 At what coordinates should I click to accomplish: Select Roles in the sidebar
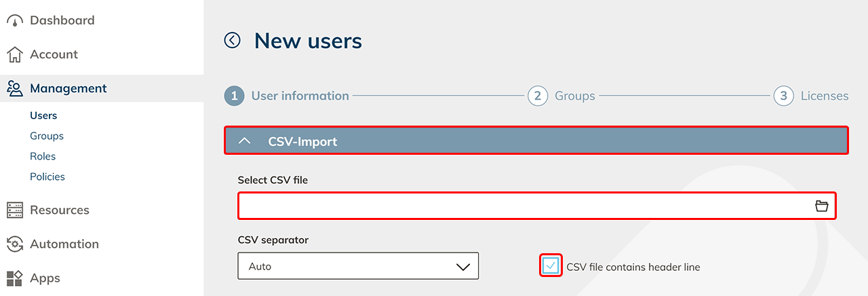(43, 156)
